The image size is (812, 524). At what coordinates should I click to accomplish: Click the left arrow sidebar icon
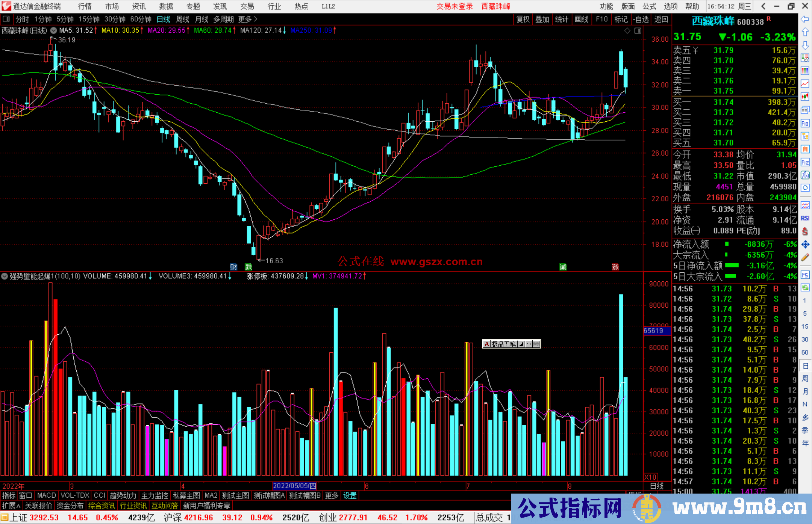point(805,19)
